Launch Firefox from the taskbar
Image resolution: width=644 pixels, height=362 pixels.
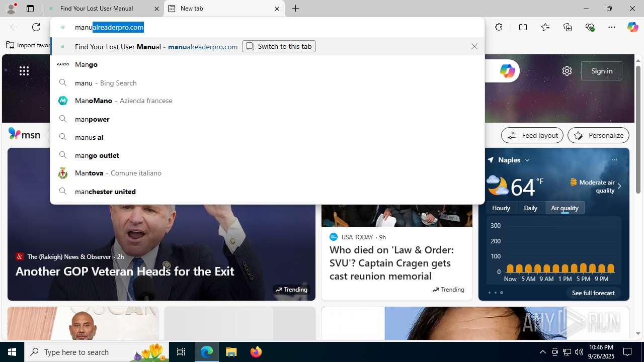(256, 352)
